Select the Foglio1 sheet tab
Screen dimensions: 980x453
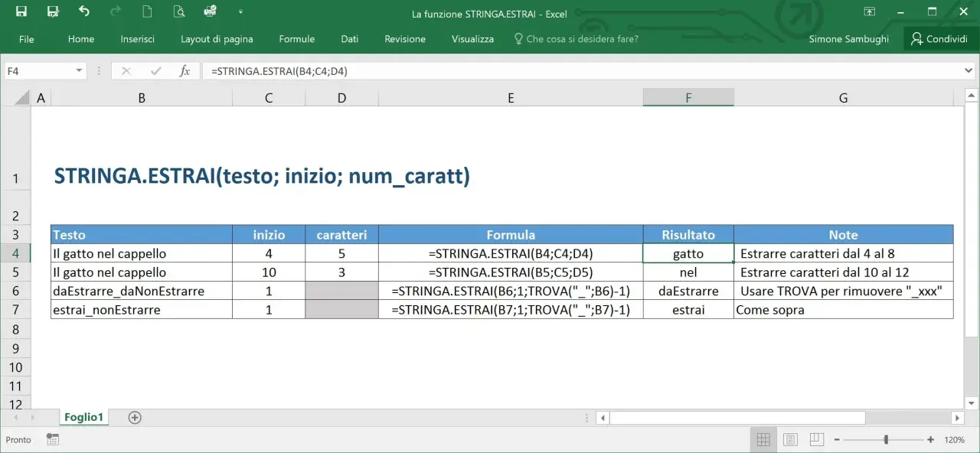[x=83, y=417]
